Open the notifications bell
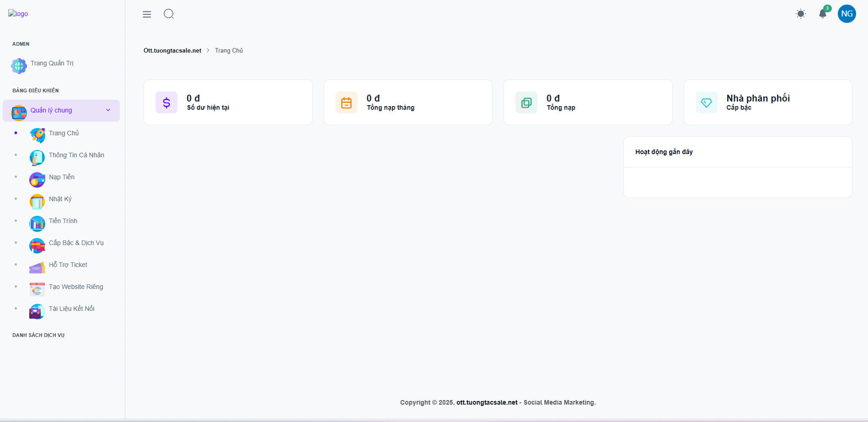868x422 pixels. pos(823,14)
